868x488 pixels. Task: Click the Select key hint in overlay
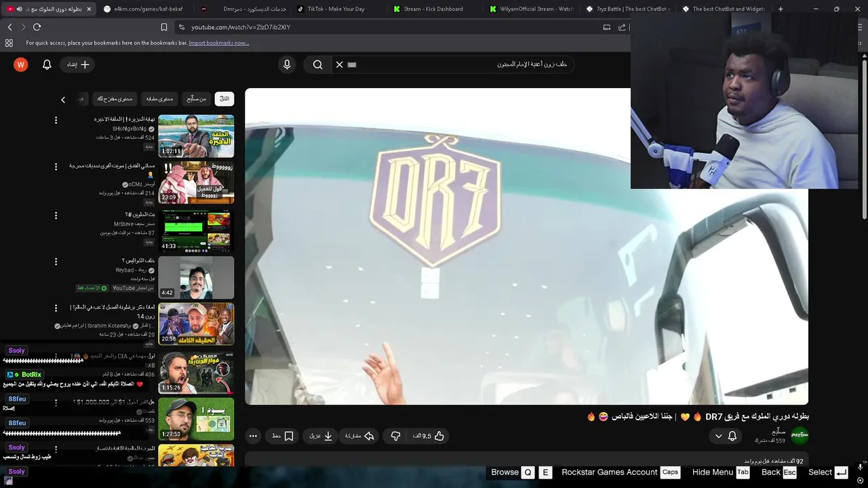[828, 472]
